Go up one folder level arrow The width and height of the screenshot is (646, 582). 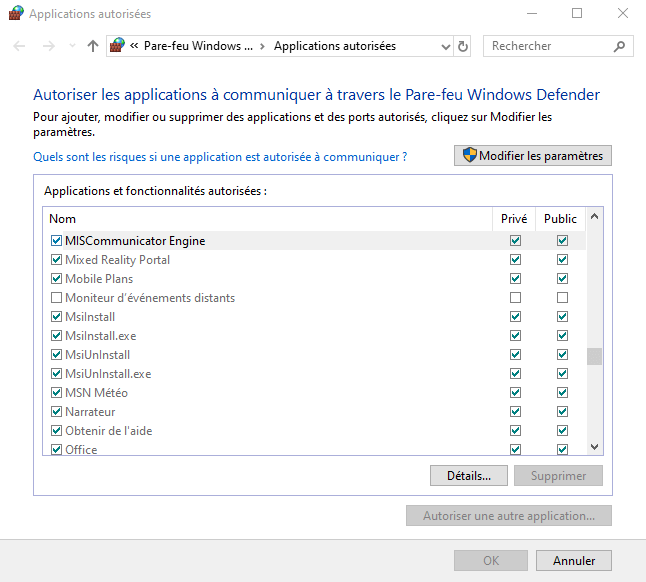93,46
